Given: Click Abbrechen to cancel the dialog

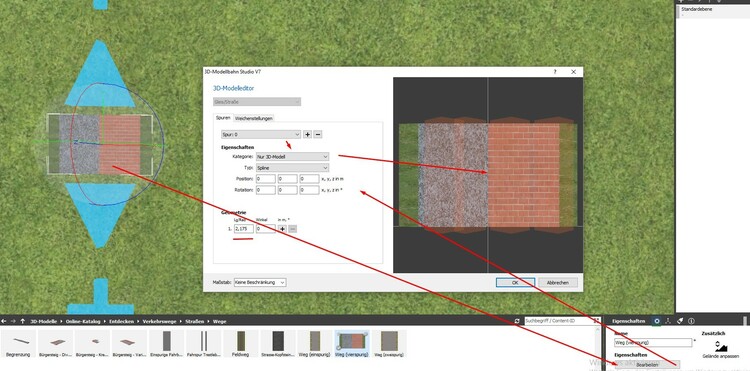Looking at the screenshot, I should tap(558, 283).
